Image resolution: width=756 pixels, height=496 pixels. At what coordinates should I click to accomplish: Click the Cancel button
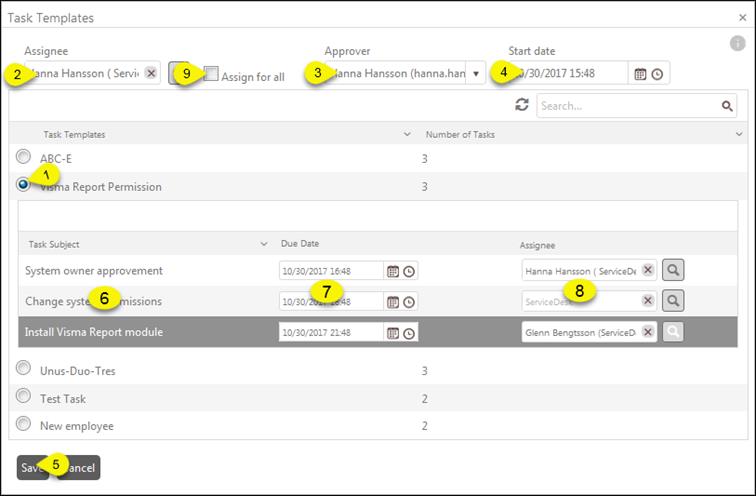tap(79, 468)
